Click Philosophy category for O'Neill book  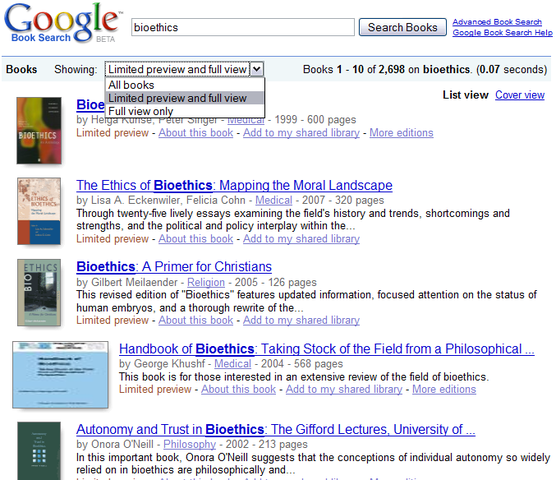[190, 444]
